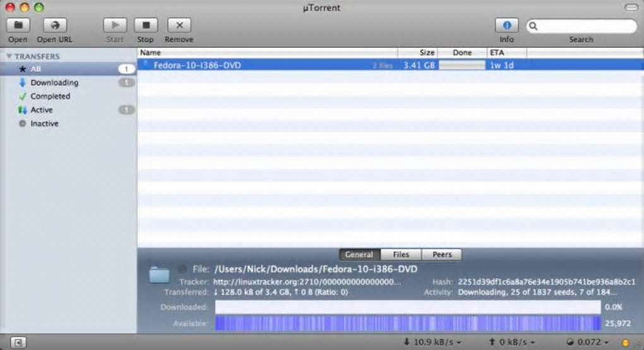Click the Activity Downloading seeds text
The width and height of the screenshot is (644, 350).
[538, 292]
